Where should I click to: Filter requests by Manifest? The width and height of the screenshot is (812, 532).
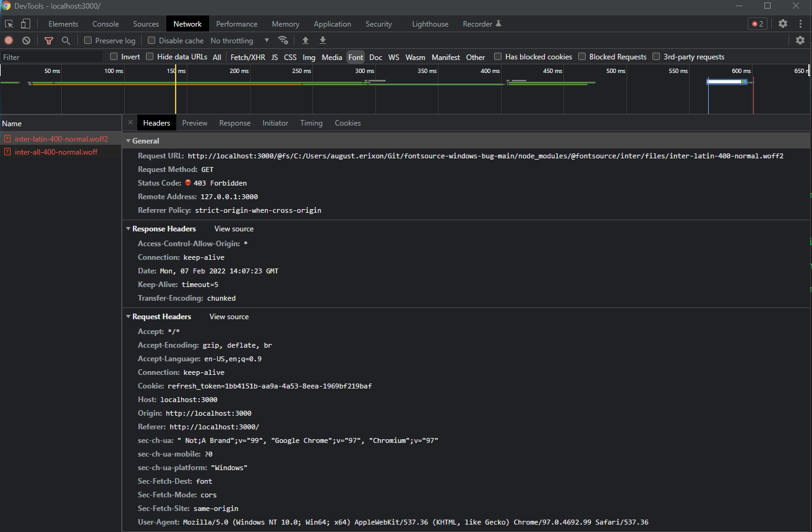point(446,57)
